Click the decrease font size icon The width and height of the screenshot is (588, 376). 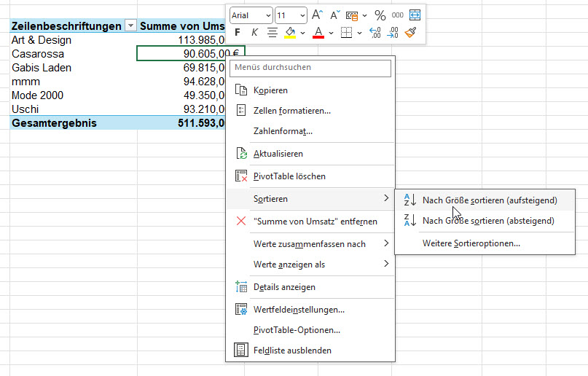[334, 15]
